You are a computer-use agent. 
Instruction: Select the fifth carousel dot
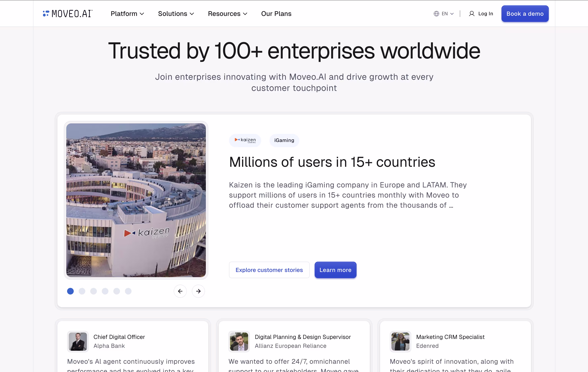pyautogui.click(x=116, y=291)
